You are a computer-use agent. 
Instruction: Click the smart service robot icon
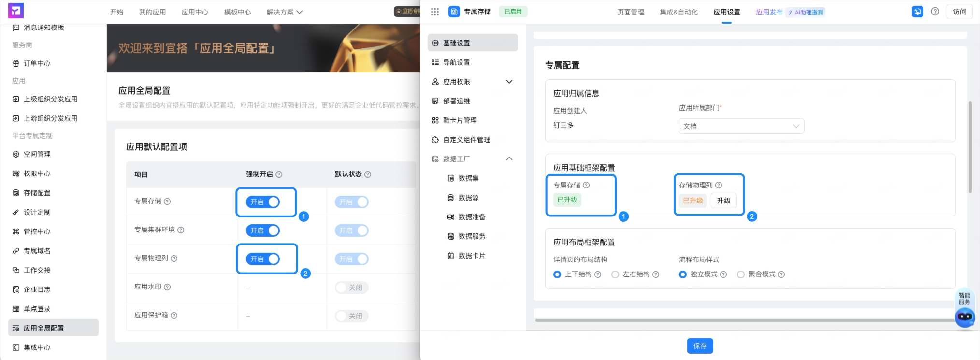pyautogui.click(x=965, y=317)
